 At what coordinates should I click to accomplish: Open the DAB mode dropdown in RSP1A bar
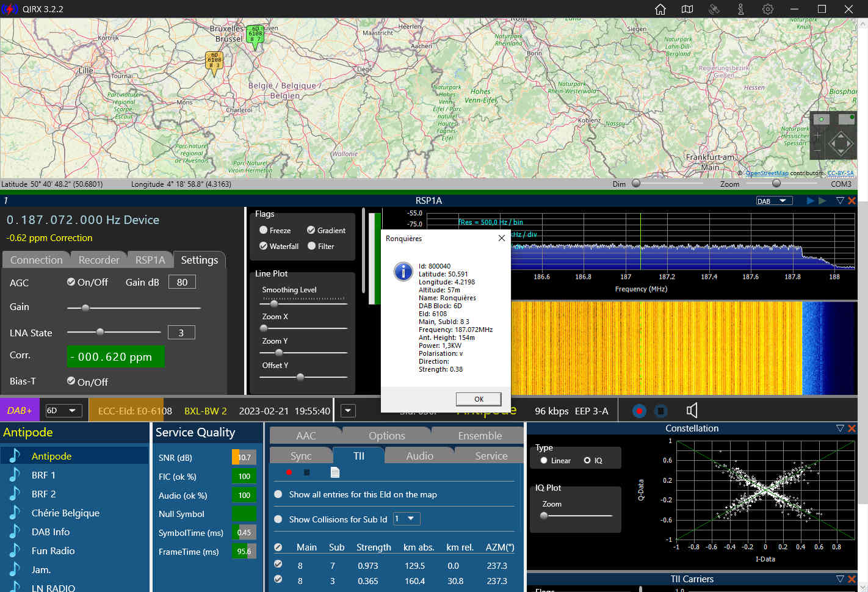(x=773, y=201)
